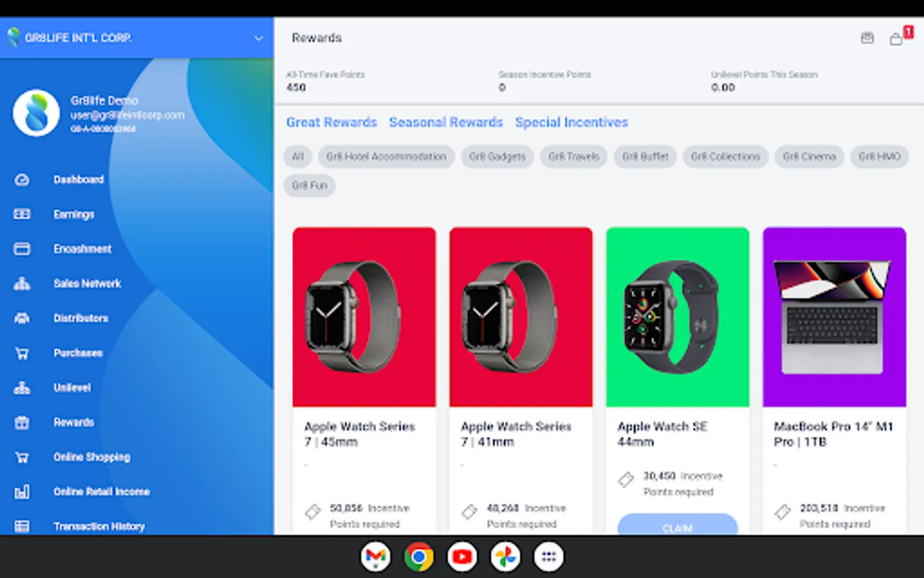Viewport: 924px width, 578px height.
Task: Open the Online Shopping cart icon
Action: click(22, 457)
